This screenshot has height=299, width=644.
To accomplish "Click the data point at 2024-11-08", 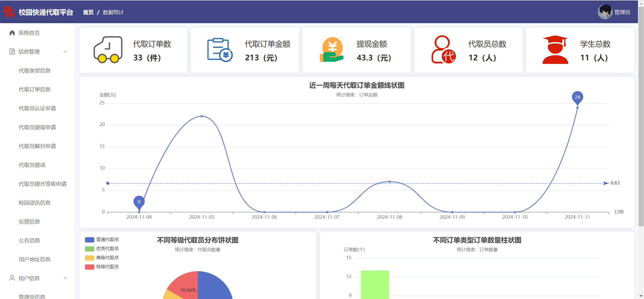I will (389, 181).
